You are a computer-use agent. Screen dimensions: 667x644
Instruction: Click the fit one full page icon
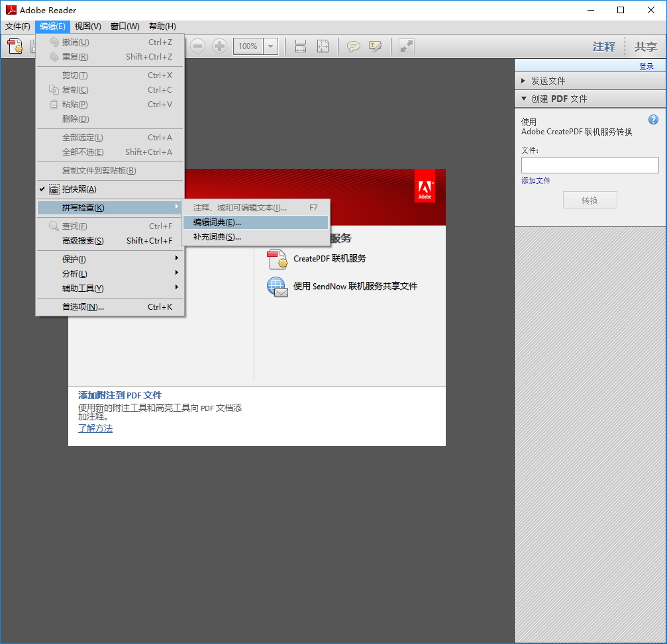(x=323, y=46)
